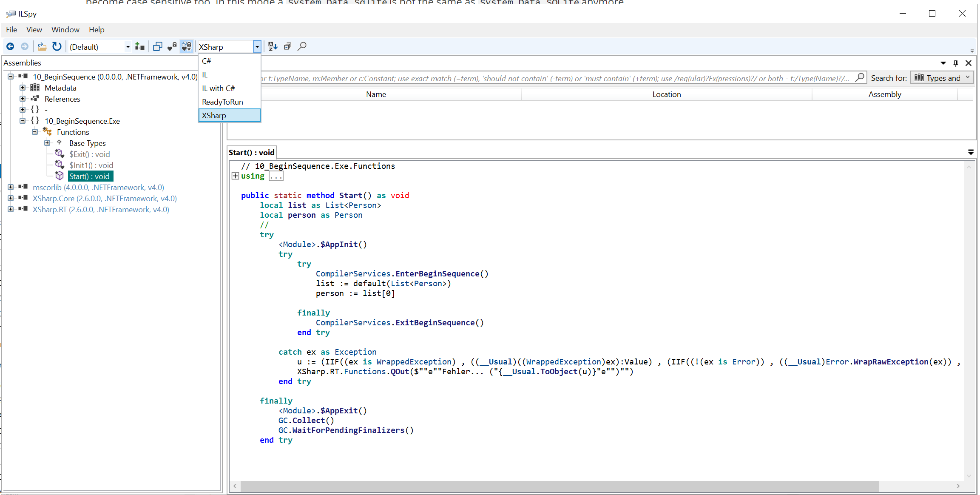This screenshot has width=980, height=495.
Task: Select the Functions class item
Action: [73, 132]
